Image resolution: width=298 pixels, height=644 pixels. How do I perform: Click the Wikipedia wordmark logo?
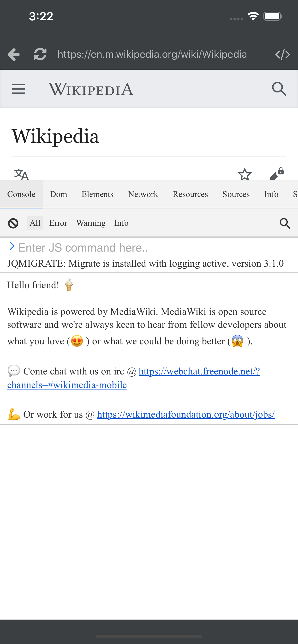tap(91, 89)
